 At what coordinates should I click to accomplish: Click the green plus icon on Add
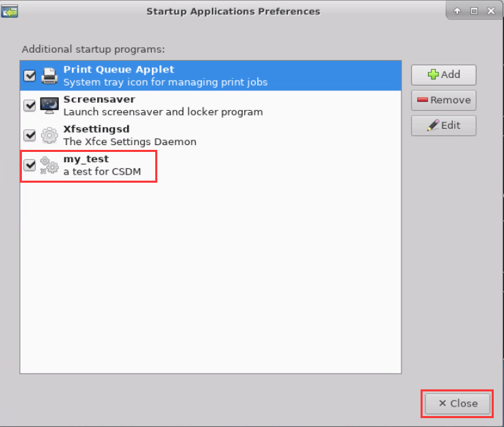click(433, 75)
